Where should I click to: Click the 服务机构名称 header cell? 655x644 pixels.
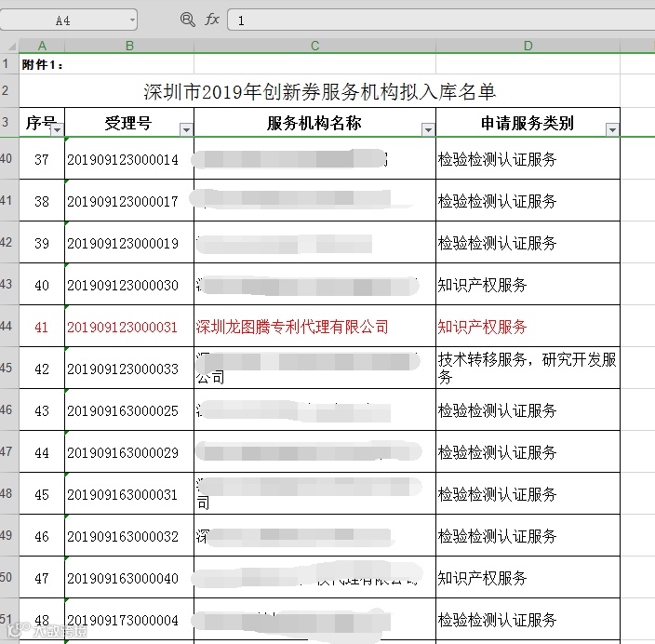(315, 123)
